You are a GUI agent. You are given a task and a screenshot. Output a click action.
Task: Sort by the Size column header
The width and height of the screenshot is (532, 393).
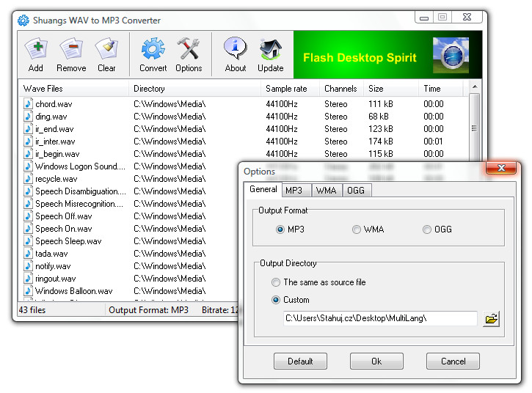pyautogui.click(x=391, y=89)
